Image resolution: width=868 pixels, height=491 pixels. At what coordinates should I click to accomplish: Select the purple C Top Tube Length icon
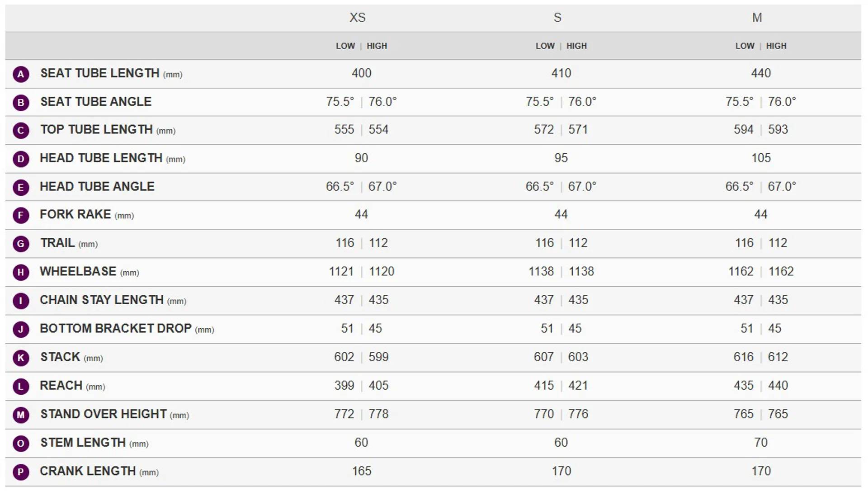pyautogui.click(x=21, y=131)
